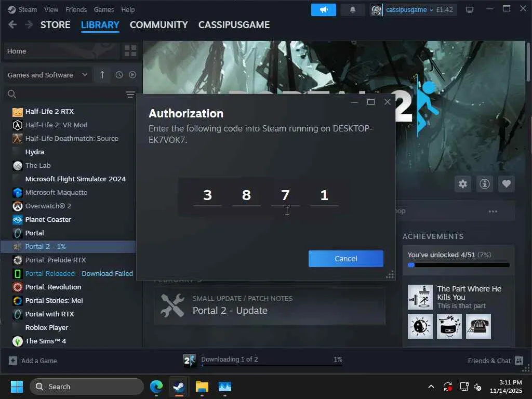Image resolution: width=532 pixels, height=399 pixels.
Task: Go forward with the right arrow
Action: tap(29, 25)
